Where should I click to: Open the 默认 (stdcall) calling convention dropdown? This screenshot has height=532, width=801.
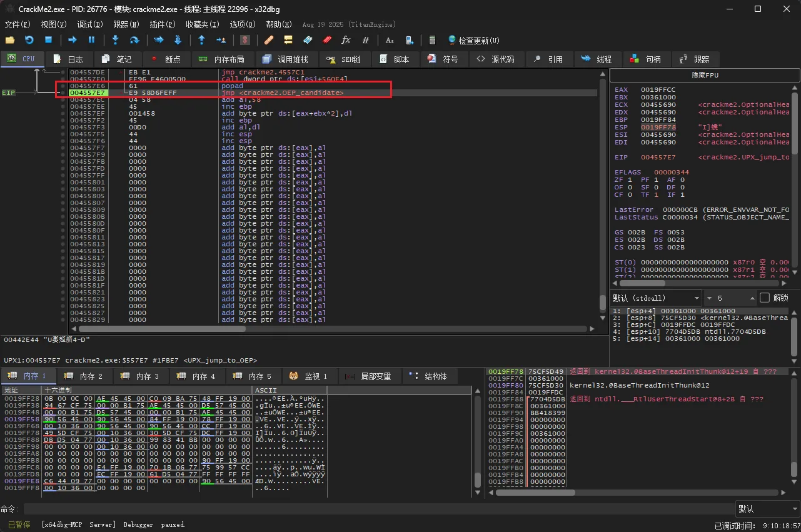pos(656,298)
